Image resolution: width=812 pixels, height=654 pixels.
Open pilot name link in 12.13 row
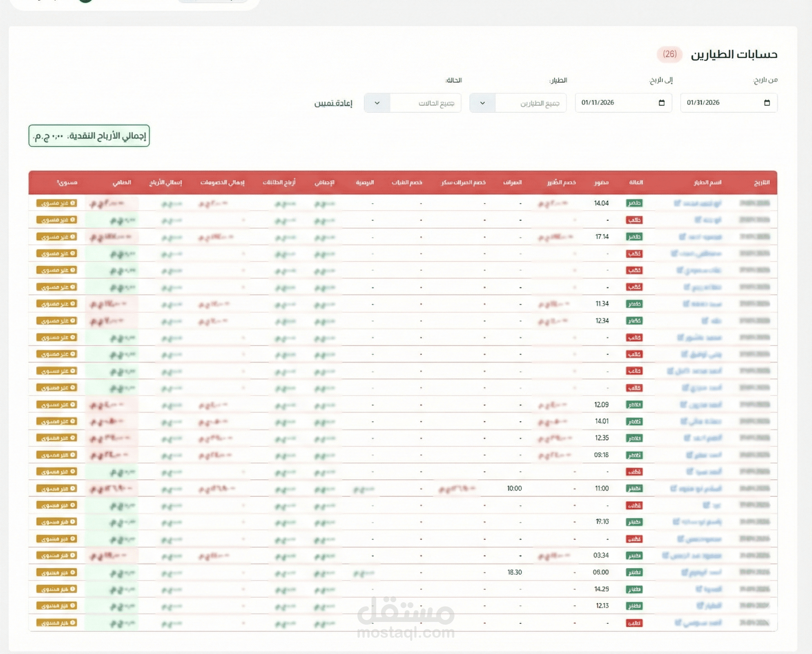click(713, 606)
